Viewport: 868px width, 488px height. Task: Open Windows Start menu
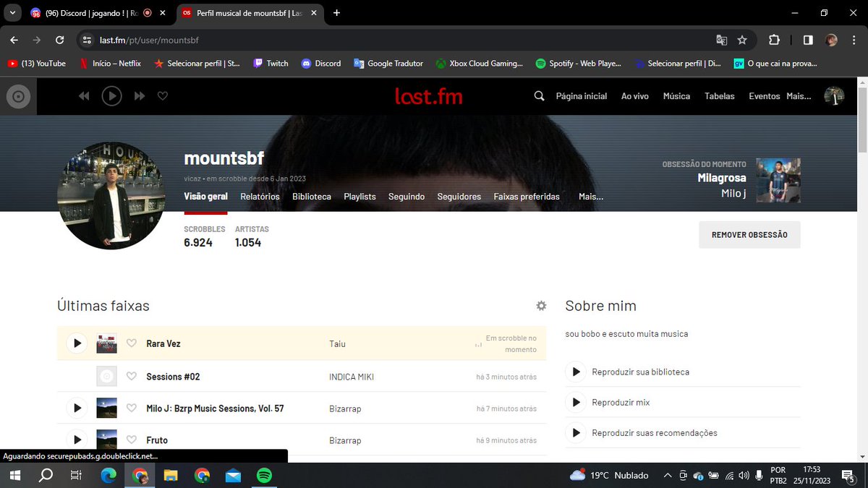pyautogui.click(x=14, y=475)
